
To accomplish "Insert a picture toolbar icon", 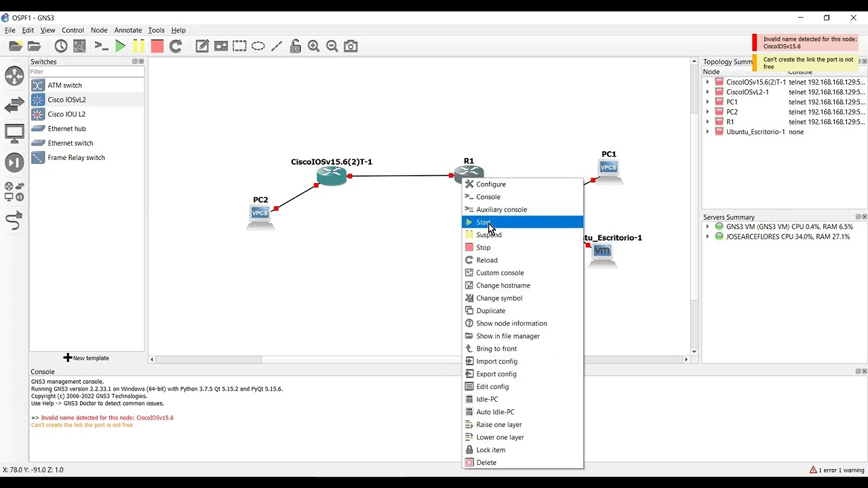I will [x=221, y=46].
